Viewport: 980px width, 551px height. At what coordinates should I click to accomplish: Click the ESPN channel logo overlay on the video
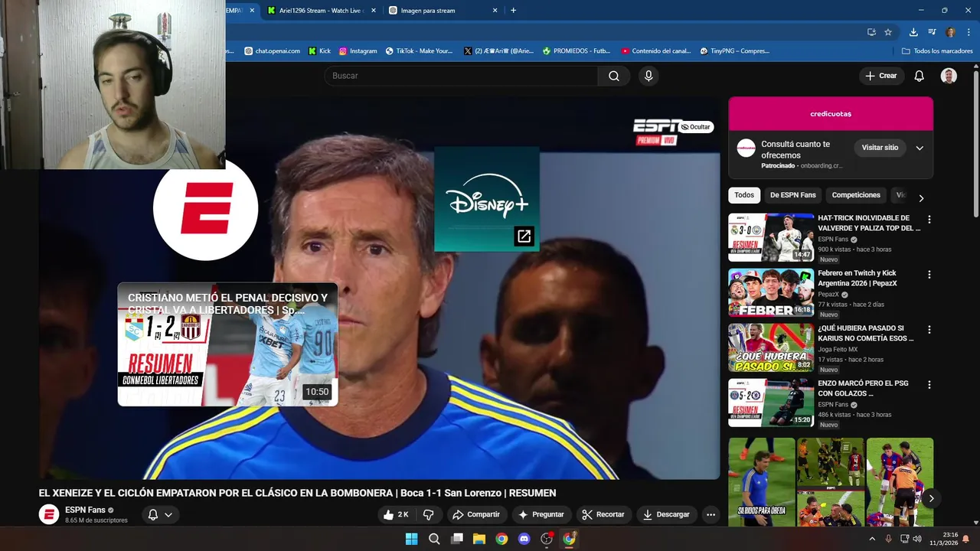(205, 208)
